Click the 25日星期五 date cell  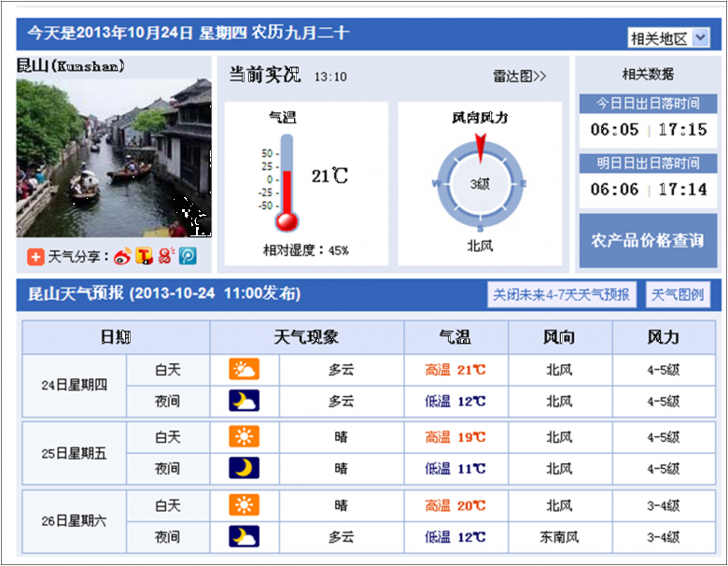(x=75, y=453)
